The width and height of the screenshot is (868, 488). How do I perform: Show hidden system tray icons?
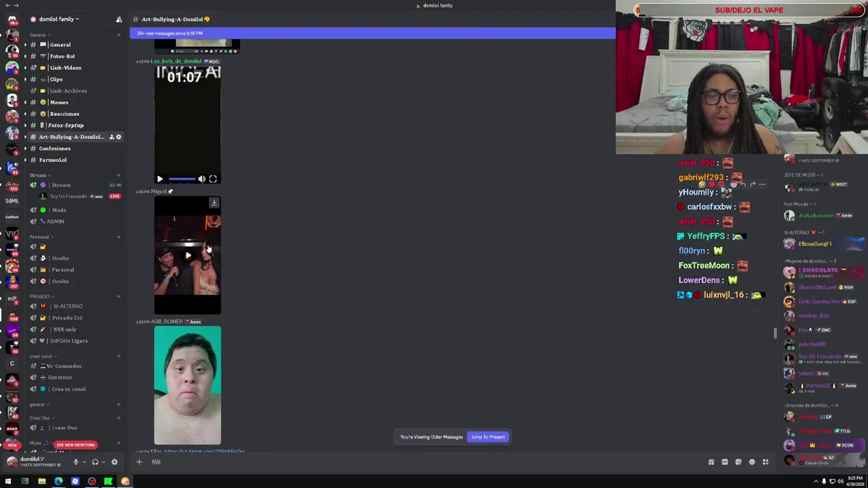click(816, 481)
